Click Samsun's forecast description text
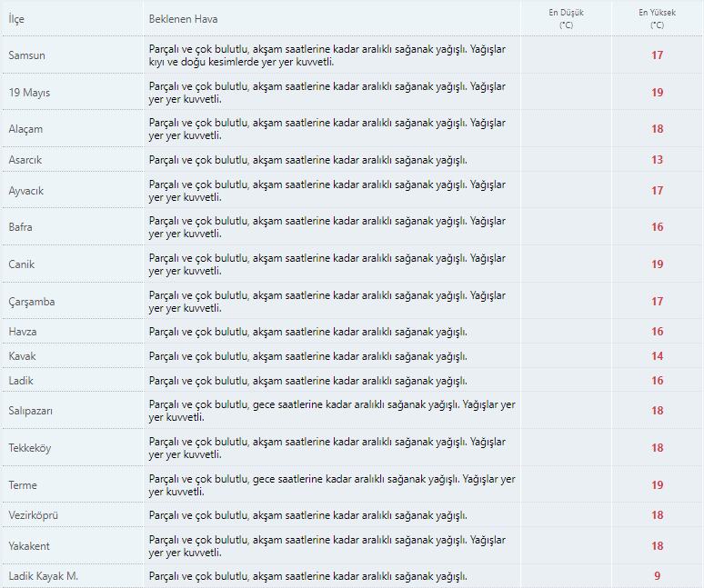 pyautogui.click(x=327, y=55)
